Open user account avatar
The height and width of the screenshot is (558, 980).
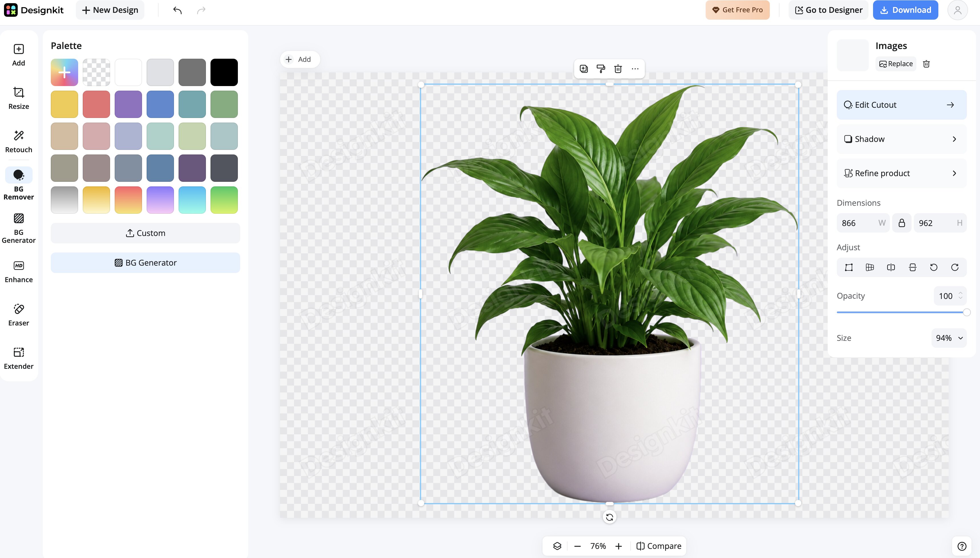tap(958, 10)
